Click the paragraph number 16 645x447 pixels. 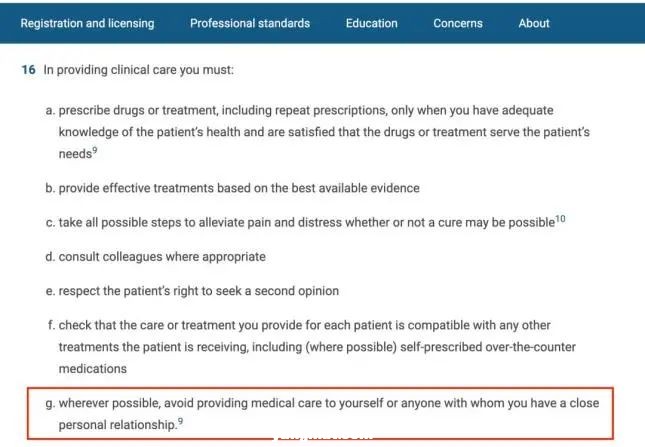pyautogui.click(x=27, y=72)
